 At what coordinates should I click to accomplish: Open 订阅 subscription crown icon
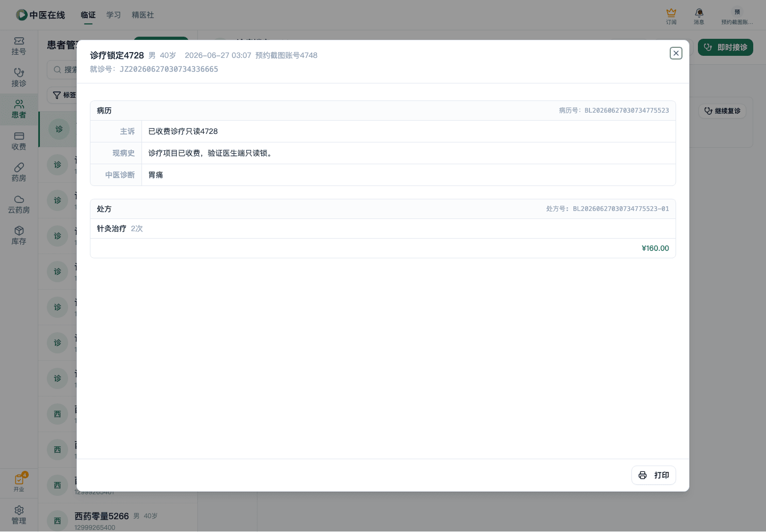[x=671, y=16]
